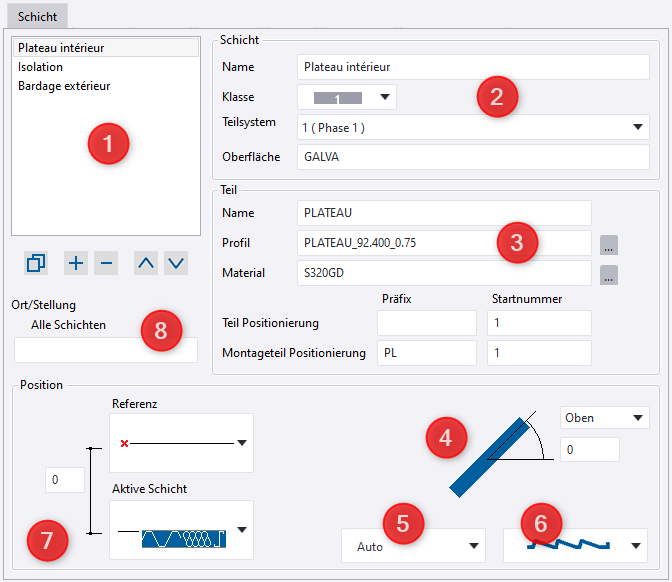Select Bardage extérieur layer
The width and height of the screenshot is (672, 582).
tap(64, 86)
